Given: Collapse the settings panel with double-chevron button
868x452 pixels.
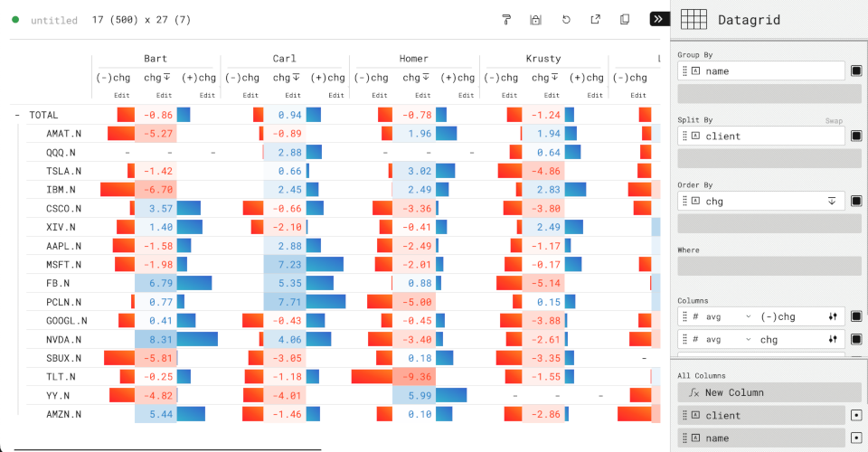Looking at the screenshot, I should (x=658, y=19).
